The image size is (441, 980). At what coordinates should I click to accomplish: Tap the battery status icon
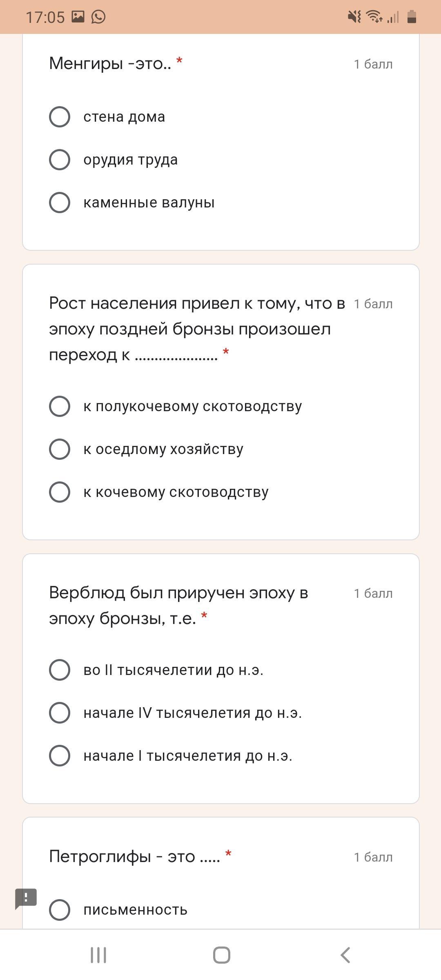[412, 17]
